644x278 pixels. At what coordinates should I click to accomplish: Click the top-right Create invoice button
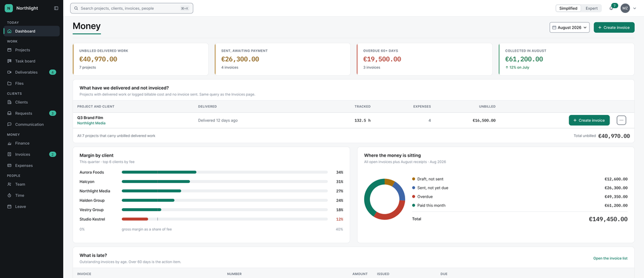click(614, 28)
